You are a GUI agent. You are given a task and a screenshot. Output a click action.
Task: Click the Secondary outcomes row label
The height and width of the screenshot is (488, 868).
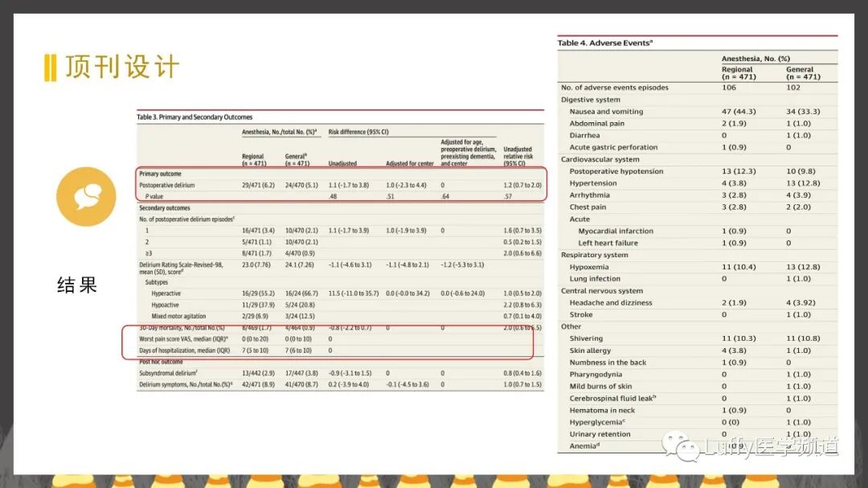(165, 207)
